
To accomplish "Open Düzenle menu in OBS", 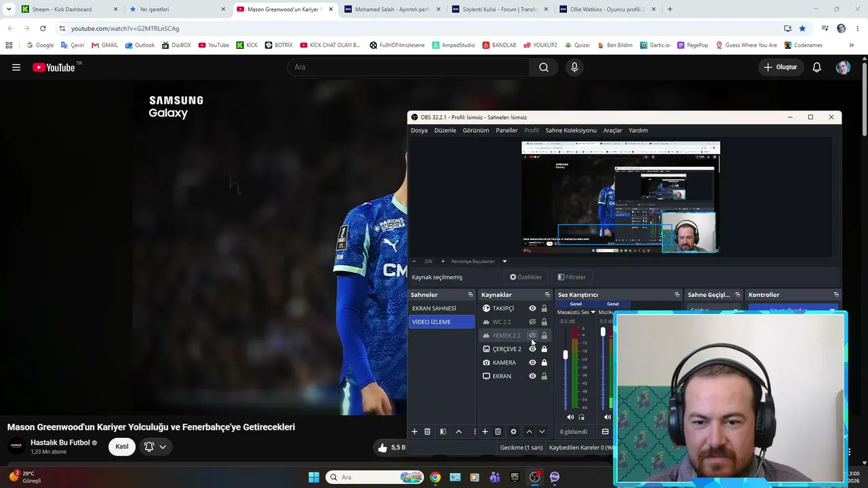I will tap(445, 130).
